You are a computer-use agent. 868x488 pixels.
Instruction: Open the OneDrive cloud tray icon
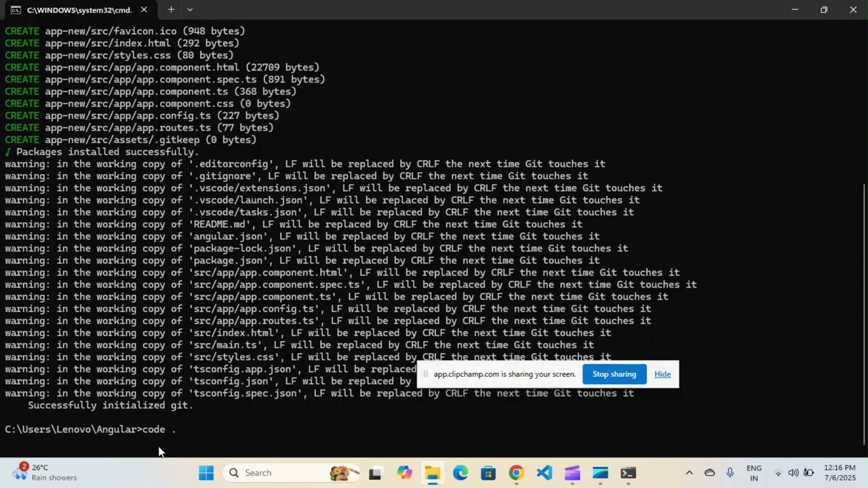[x=710, y=473]
